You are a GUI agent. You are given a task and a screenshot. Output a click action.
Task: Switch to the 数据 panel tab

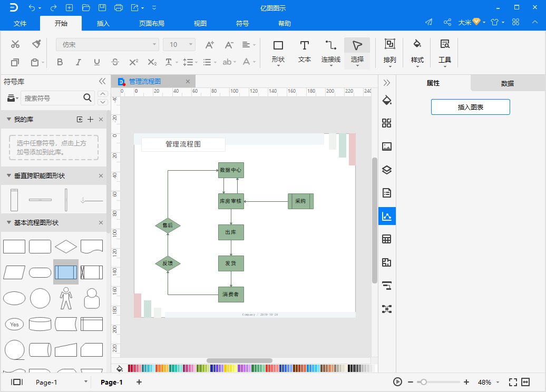(508, 83)
